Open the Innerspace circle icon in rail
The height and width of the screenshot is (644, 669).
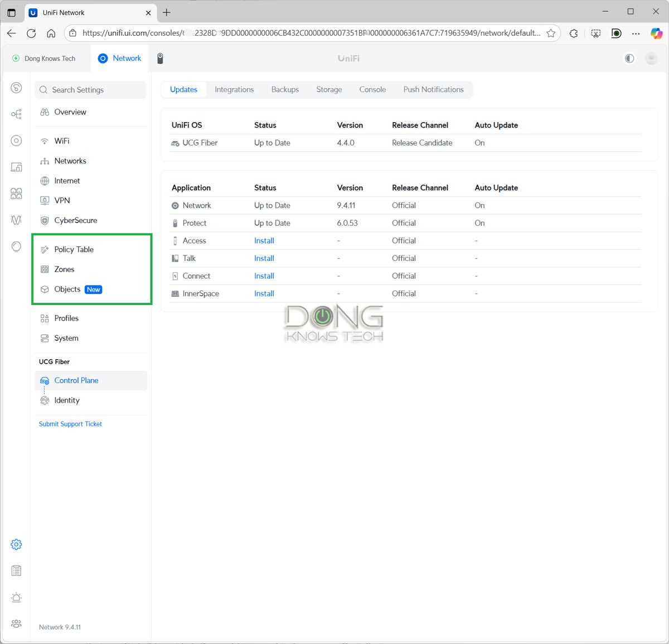tap(17, 246)
